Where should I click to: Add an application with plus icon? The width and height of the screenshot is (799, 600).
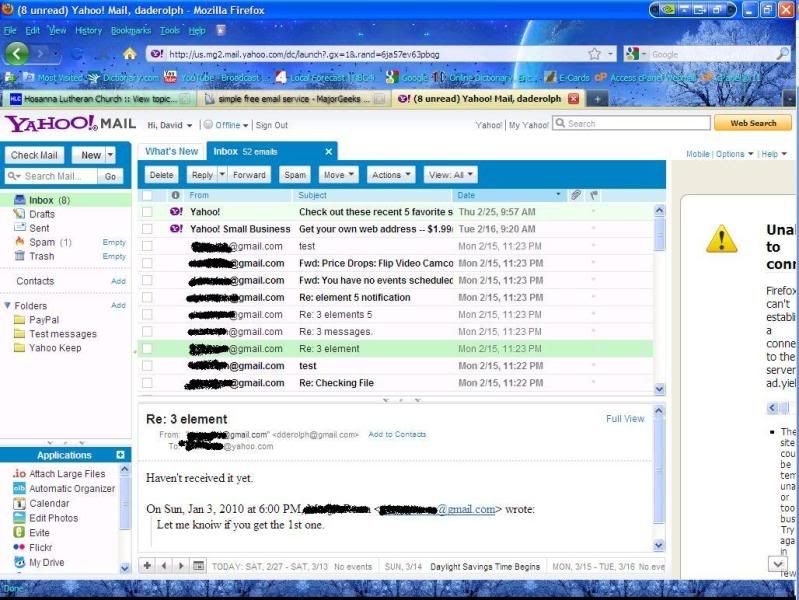point(120,455)
